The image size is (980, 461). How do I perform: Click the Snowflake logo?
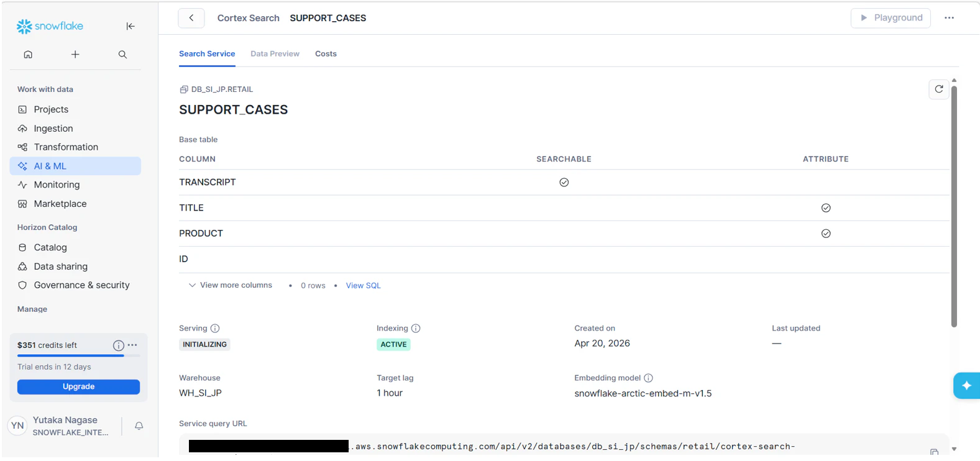coord(50,26)
